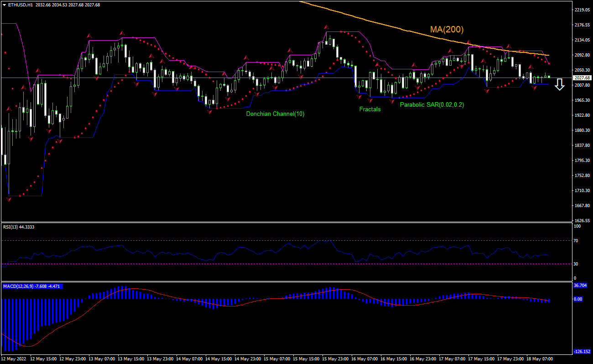Click the 18 May 07:00 time label
593x364 pixels.
click(x=540, y=359)
